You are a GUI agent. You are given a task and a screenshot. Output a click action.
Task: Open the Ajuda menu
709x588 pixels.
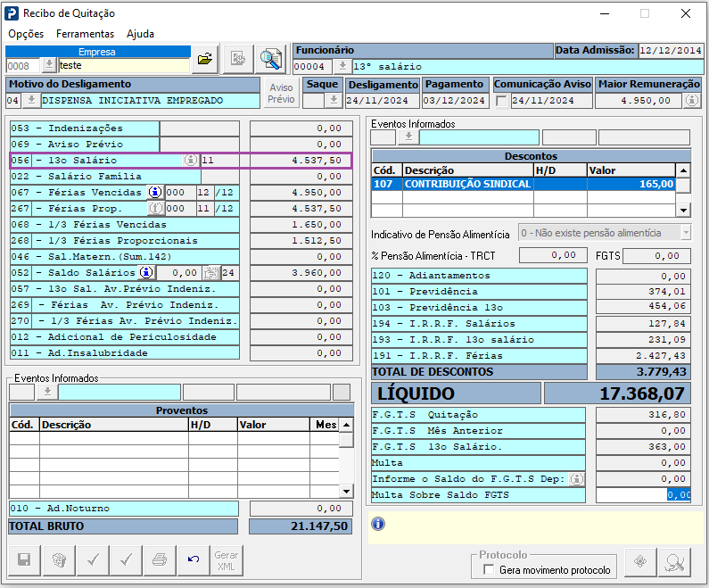pyautogui.click(x=140, y=34)
